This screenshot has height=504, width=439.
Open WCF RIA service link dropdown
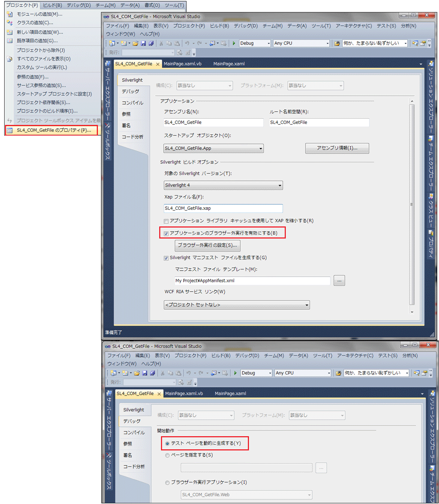click(x=237, y=305)
